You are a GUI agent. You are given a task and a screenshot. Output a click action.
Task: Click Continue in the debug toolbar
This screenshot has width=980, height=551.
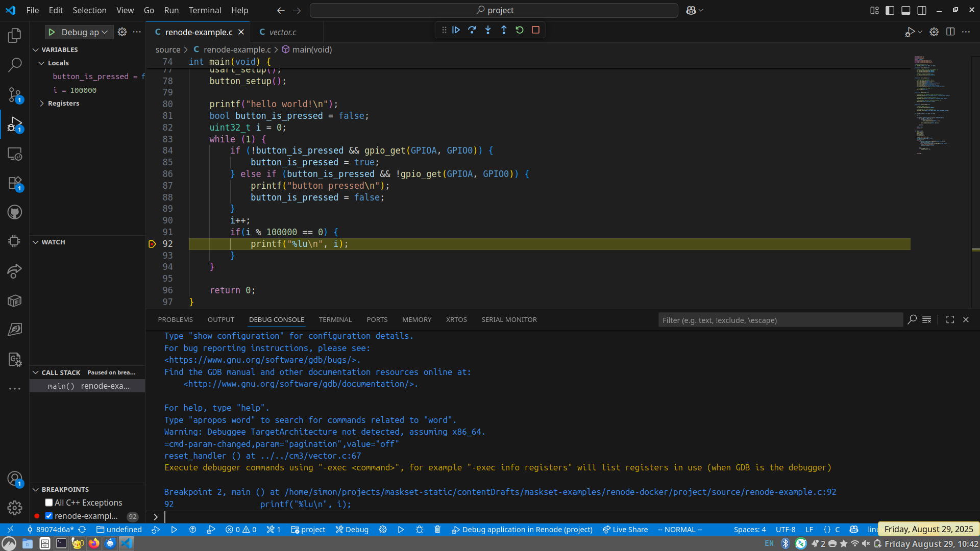click(456, 30)
